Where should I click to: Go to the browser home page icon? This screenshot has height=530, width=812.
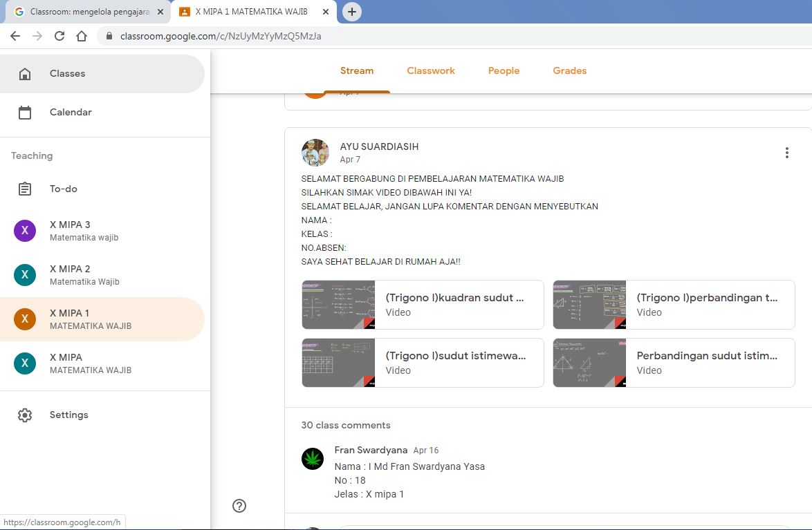point(82,36)
